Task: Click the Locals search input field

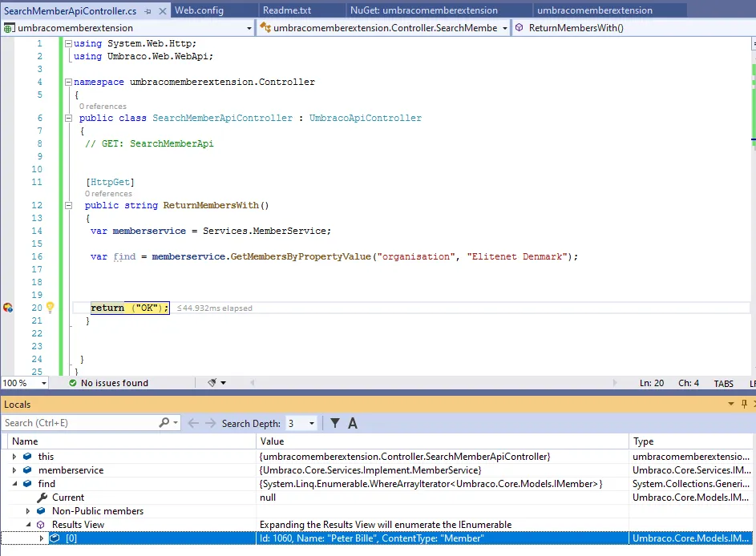Action: point(79,423)
